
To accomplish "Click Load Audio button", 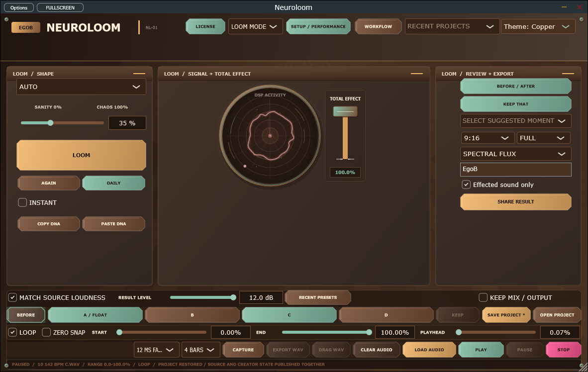I will coord(429,350).
